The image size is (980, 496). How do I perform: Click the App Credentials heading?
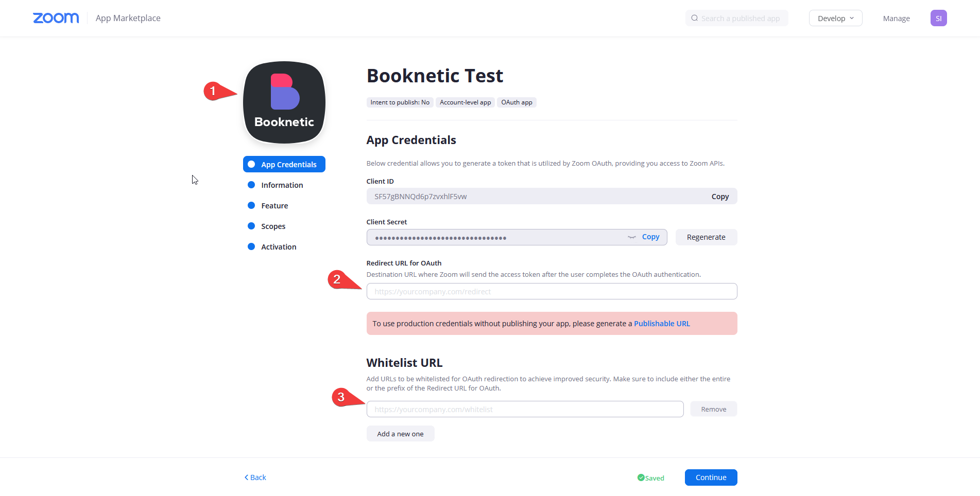pyautogui.click(x=411, y=140)
